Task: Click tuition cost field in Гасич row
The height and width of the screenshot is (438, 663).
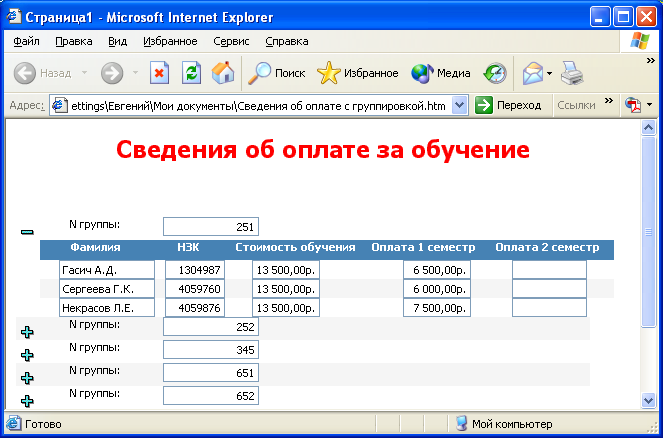Action: (x=286, y=270)
